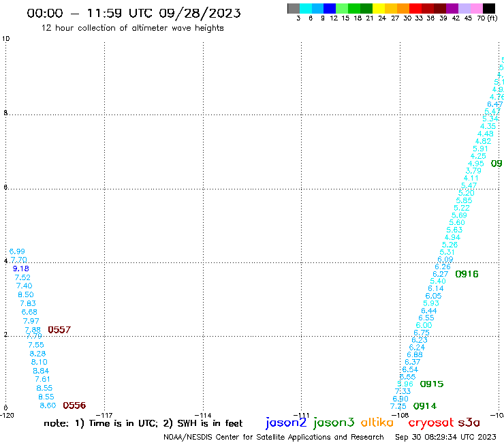Screen dimensions: 504x443
Task: Click the 8.60 wave height value
Action: (48, 406)
